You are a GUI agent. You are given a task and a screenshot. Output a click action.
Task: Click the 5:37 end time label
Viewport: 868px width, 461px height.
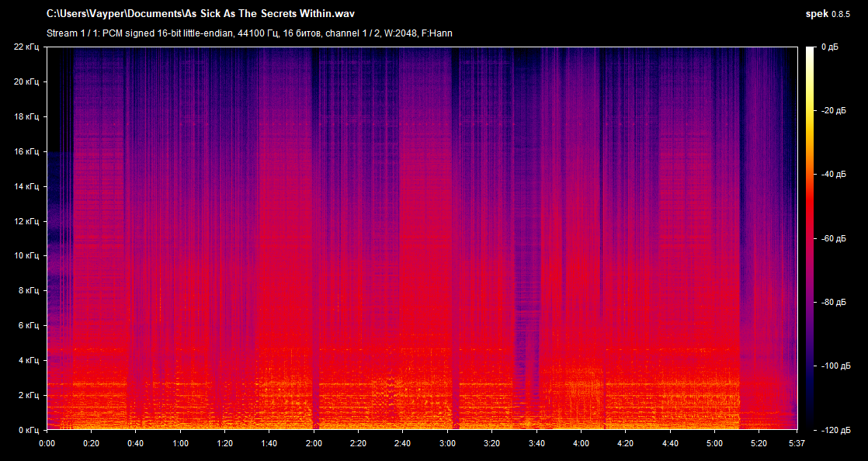pyautogui.click(x=797, y=444)
